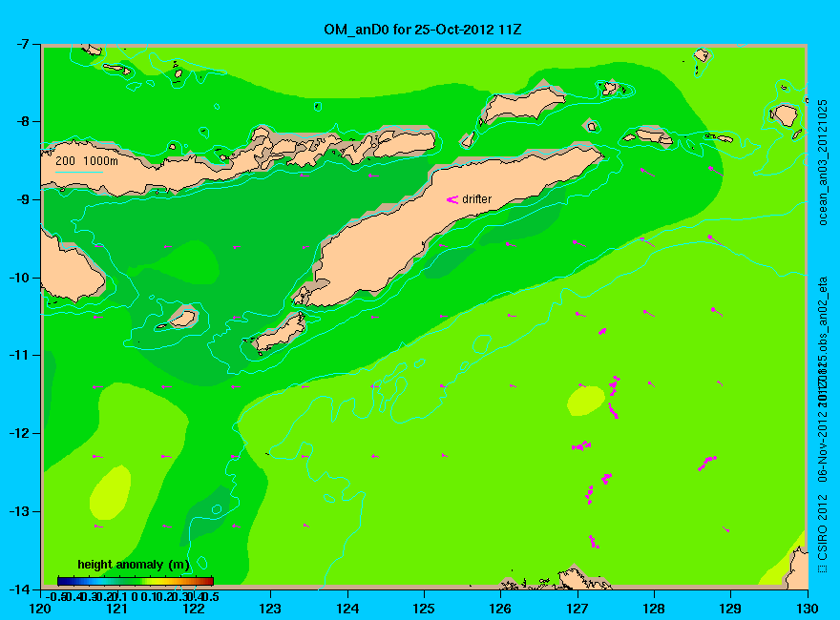Viewport: 840px width, 620px height.
Task: Click the "125" longitude tick label
Action: pyautogui.click(x=424, y=609)
